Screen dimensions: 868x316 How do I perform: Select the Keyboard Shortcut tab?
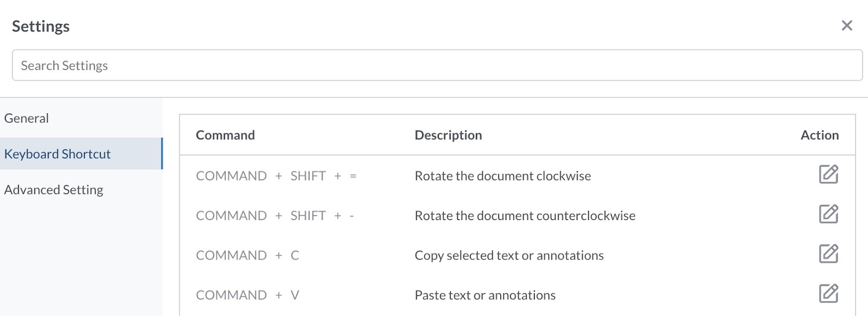[81, 154]
